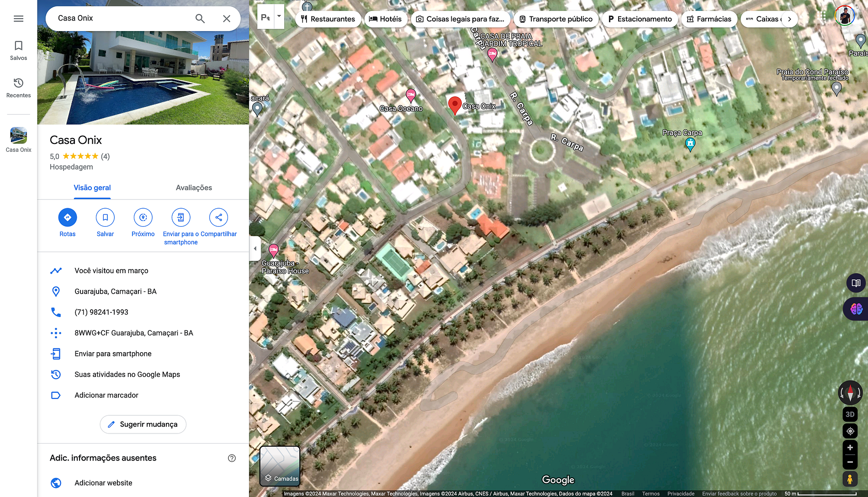This screenshot has width=868, height=497.
Task: Click the Compartilhar share icon
Action: click(x=218, y=217)
